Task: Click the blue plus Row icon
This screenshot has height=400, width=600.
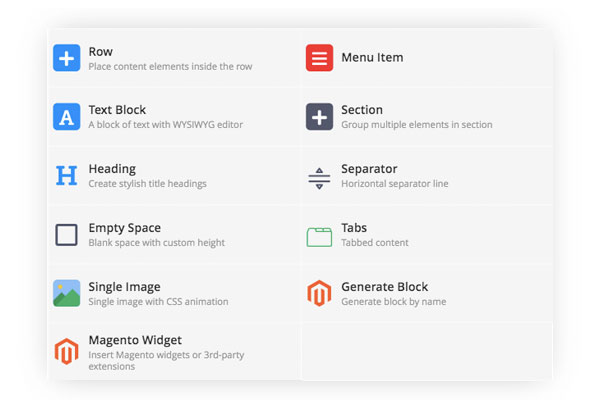Action: [x=66, y=58]
